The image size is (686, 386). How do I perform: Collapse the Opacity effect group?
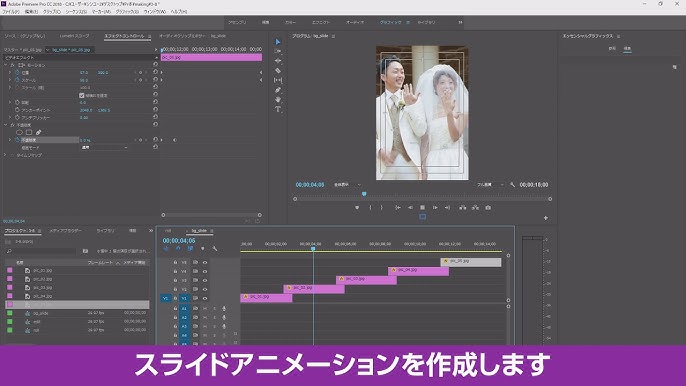point(6,125)
